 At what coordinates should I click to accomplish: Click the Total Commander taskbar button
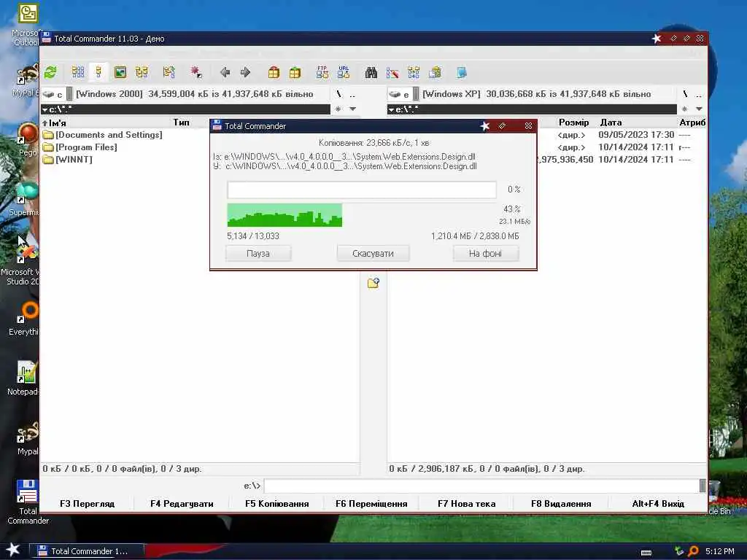coord(87,551)
